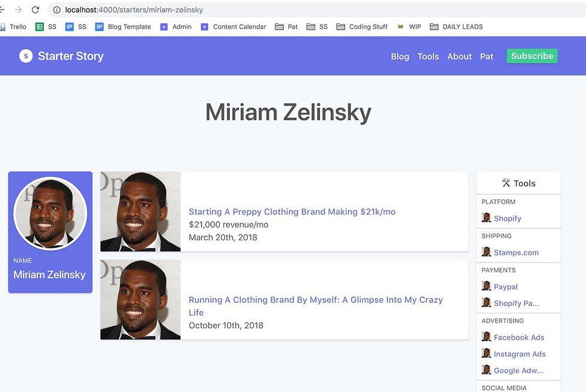
Task: Click the Tools panel wrench icon
Action: pos(506,183)
